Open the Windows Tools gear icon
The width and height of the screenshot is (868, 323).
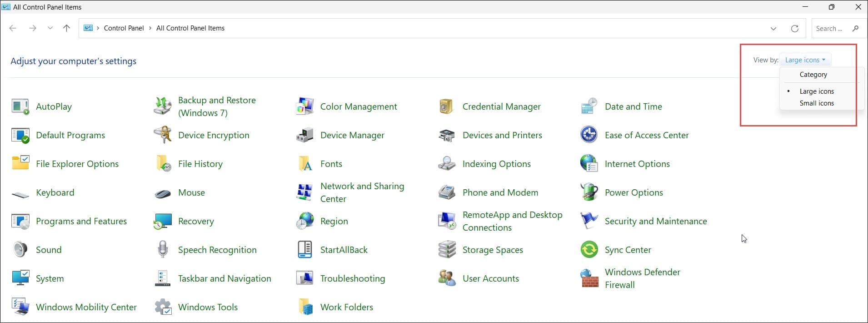(163, 307)
